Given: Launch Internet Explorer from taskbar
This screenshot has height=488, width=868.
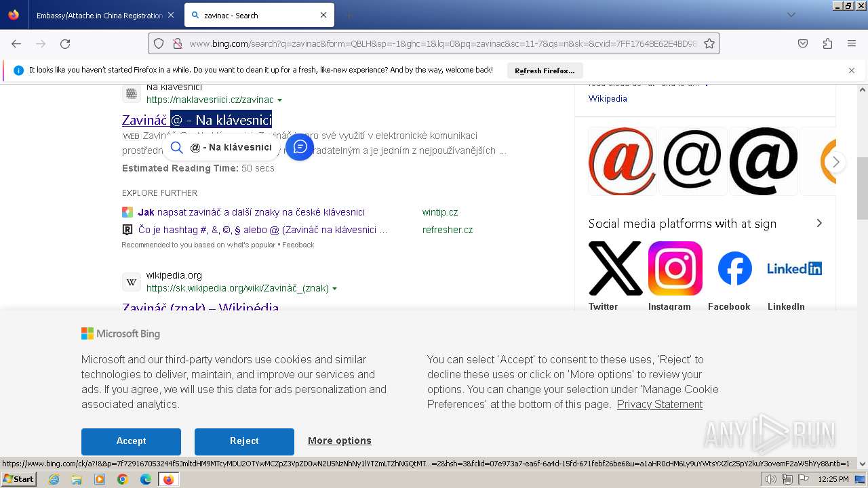Looking at the screenshot, I should pyautogui.click(x=54, y=479).
